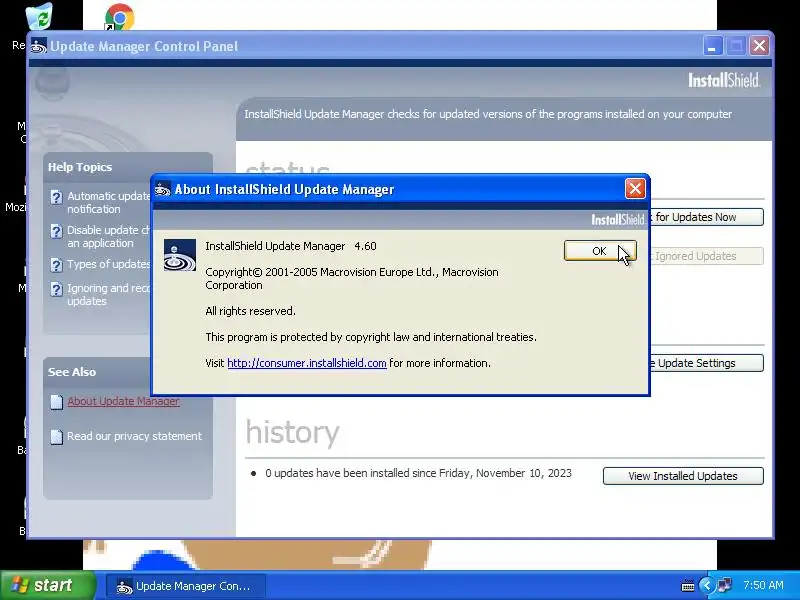This screenshot has height=600, width=800.
Task: Open the Update Settings button
Action: click(x=707, y=363)
